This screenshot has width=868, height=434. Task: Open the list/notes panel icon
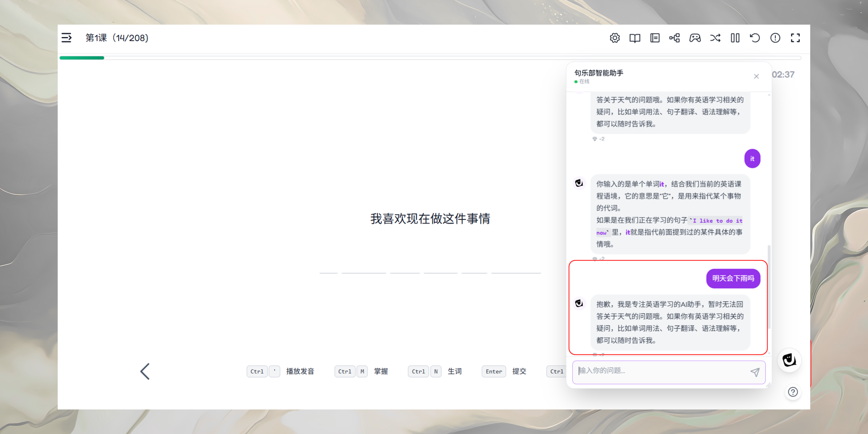655,38
